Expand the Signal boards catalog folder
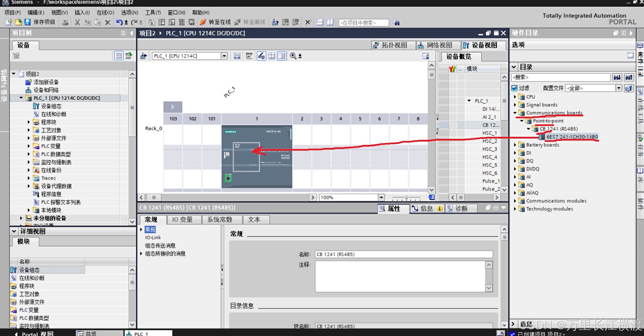This screenshot has width=644, height=336. point(515,105)
